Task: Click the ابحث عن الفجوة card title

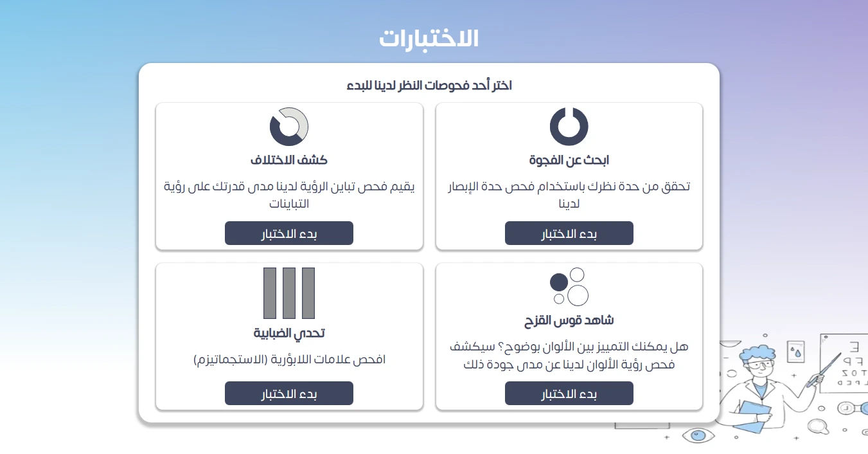Action: (x=569, y=160)
